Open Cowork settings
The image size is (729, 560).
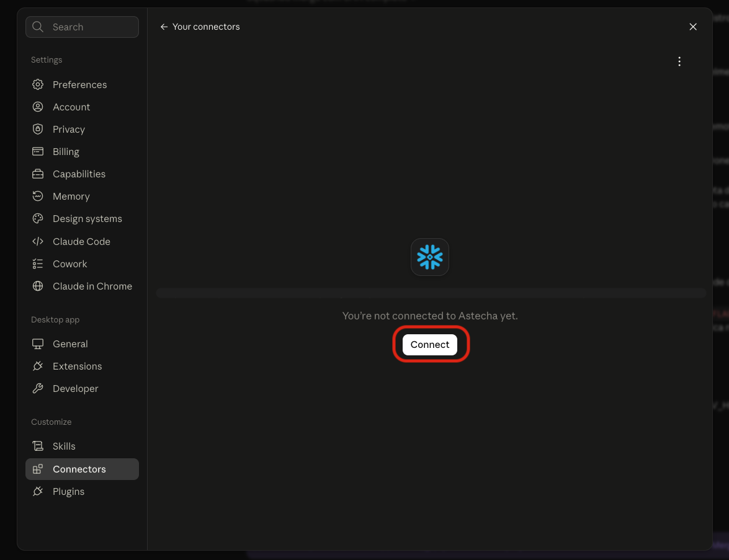click(82, 264)
